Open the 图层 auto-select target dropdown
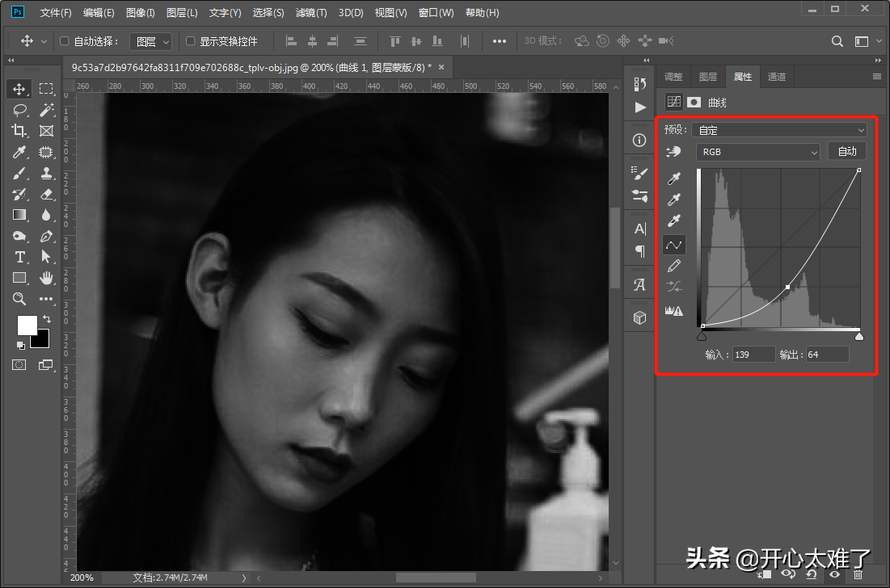The height and width of the screenshot is (588, 890). (x=152, y=41)
